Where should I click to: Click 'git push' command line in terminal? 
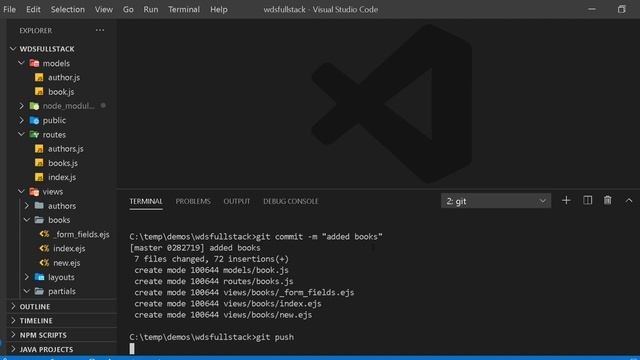click(x=211, y=337)
